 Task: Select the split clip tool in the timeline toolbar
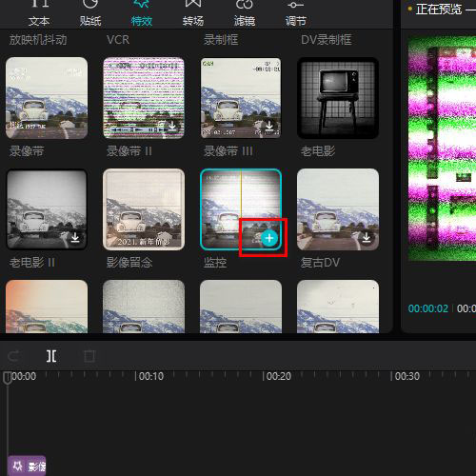click(x=51, y=356)
